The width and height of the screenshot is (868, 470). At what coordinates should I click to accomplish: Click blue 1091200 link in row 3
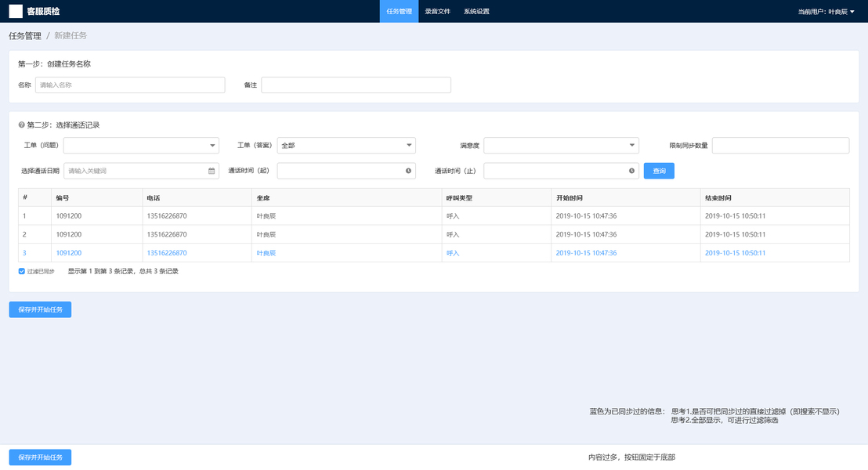(x=69, y=253)
